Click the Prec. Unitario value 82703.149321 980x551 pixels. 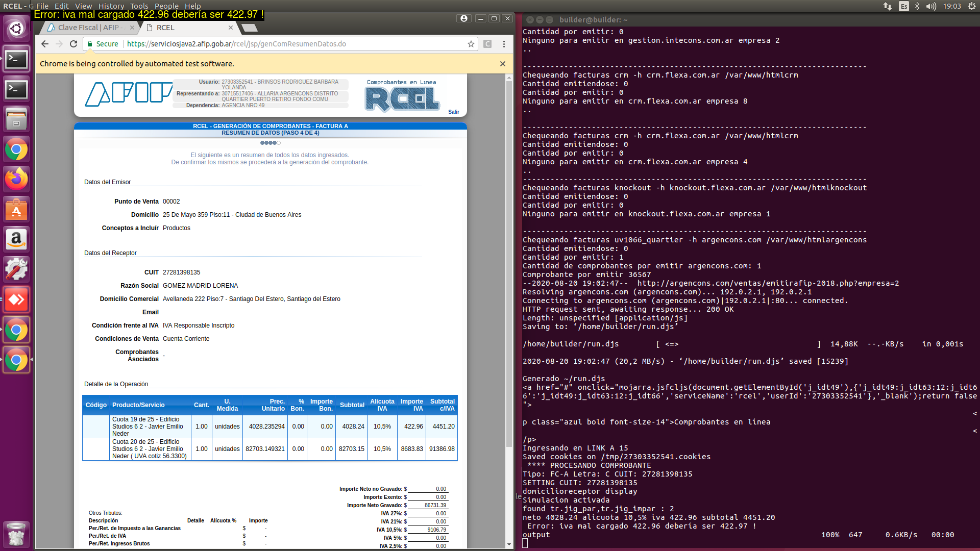pos(265,449)
